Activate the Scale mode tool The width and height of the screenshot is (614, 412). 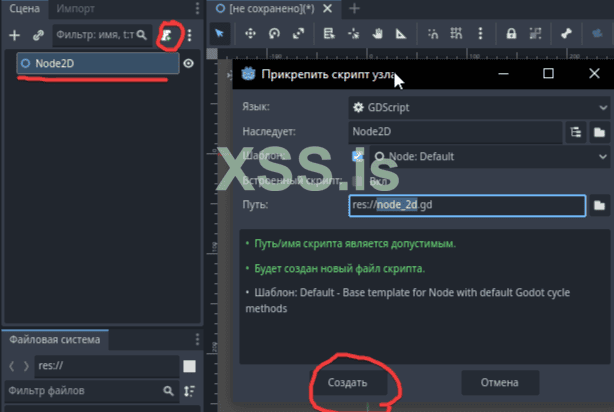click(298, 34)
